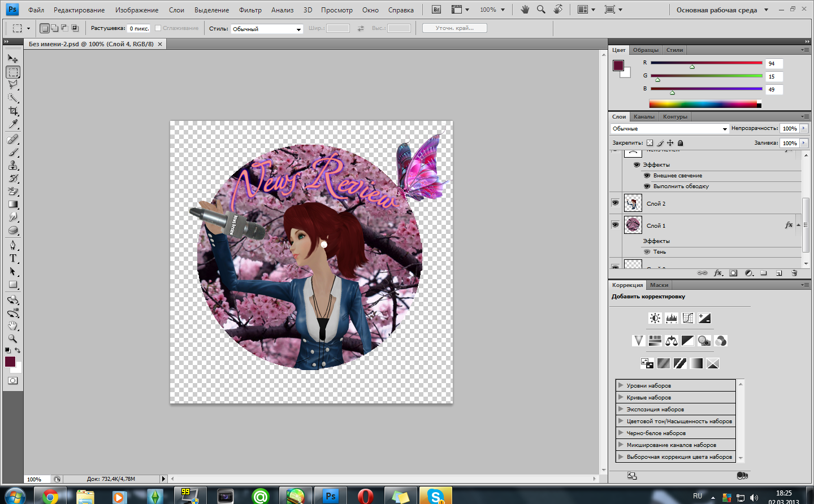The image size is (814, 504).
Task: Click the Delete layer trash icon
Action: pyautogui.click(x=794, y=273)
